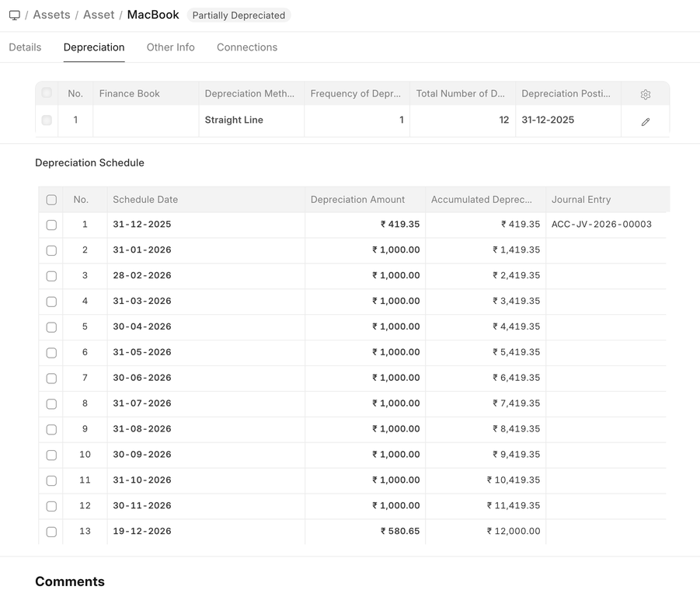Click the MacBook breadcrumb title
This screenshot has height=597, width=700.
[153, 15]
